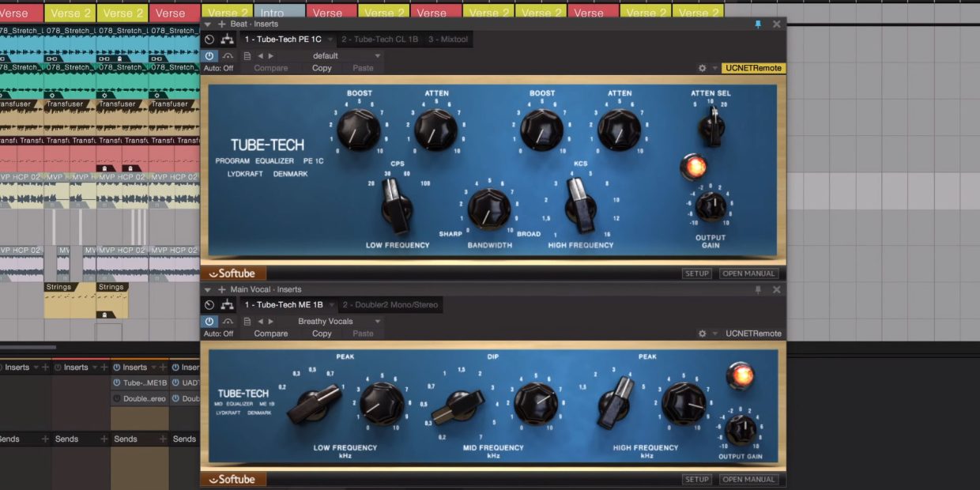Toggle power bypass for Tube-Tech PE 1C

click(209, 56)
